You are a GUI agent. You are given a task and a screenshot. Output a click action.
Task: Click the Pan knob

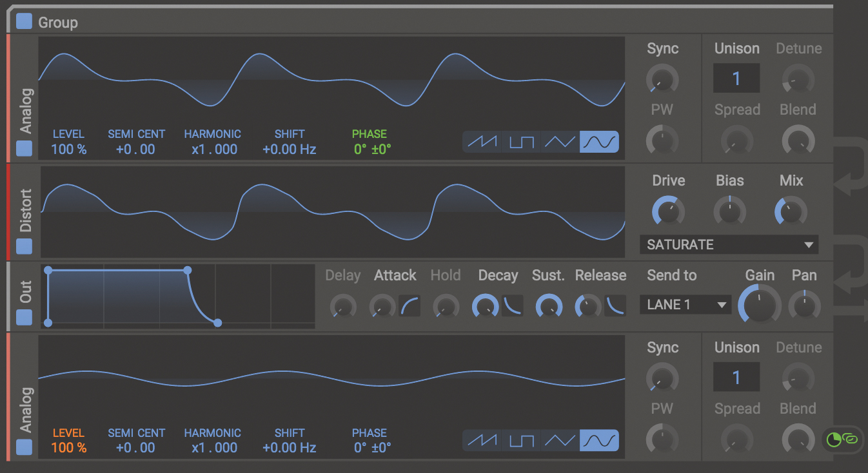point(805,305)
